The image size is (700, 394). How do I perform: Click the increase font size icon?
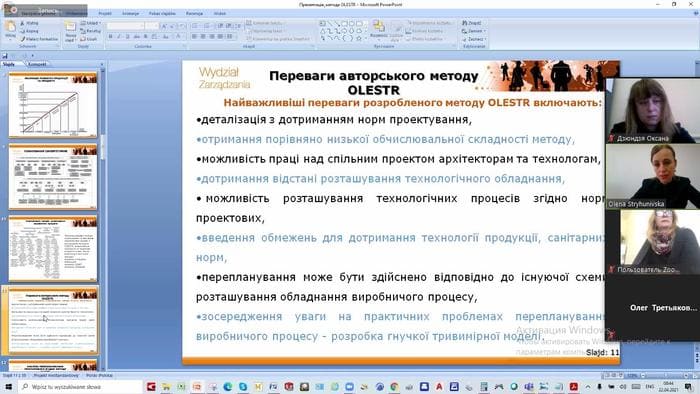click(x=164, y=25)
